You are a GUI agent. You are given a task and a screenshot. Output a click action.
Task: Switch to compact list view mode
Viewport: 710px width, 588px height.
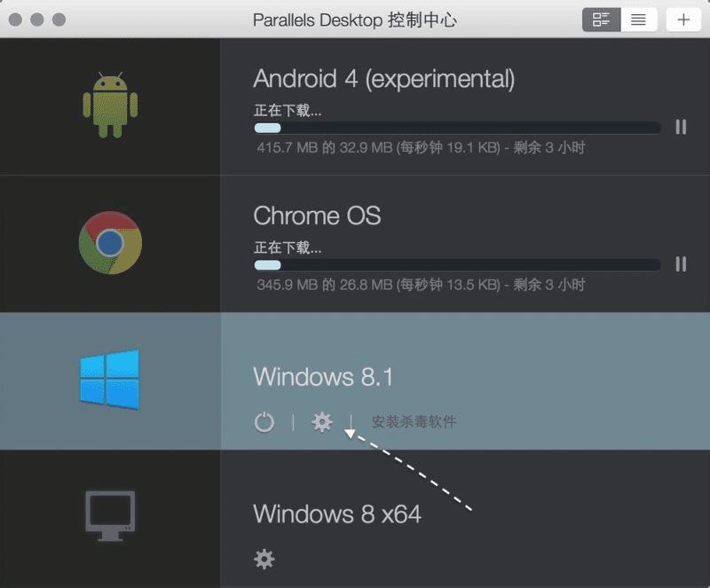(638, 20)
